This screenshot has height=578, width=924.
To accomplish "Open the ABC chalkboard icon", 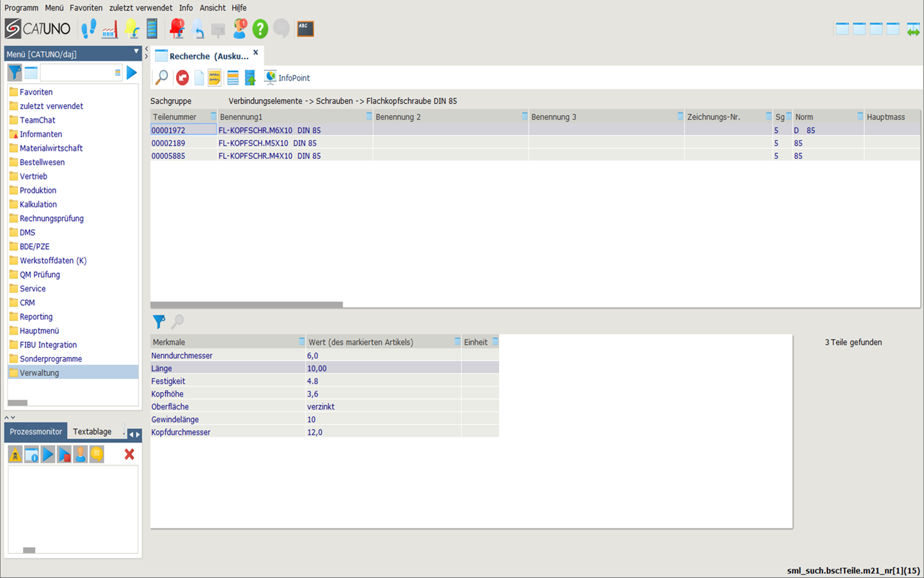I will tap(306, 28).
